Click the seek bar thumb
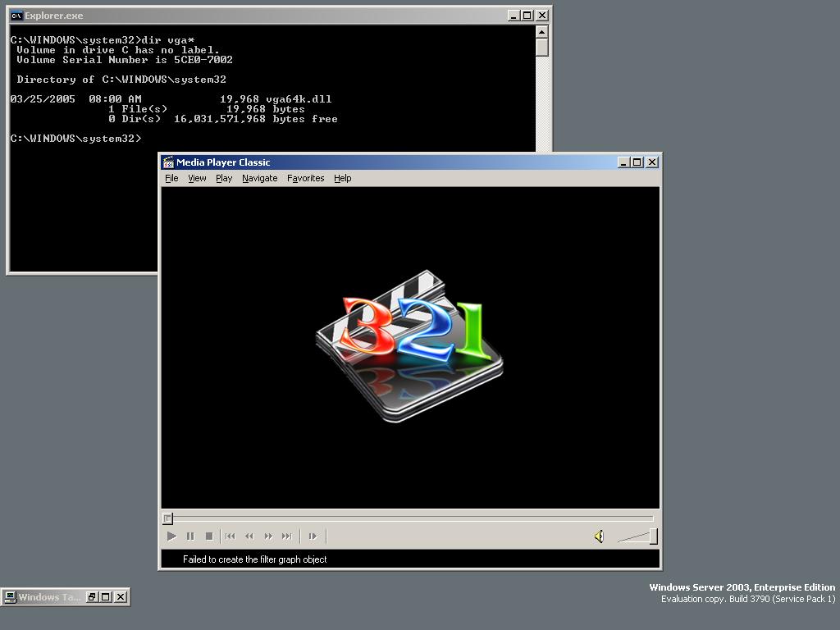This screenshot has width=840, height=630. 167,518
